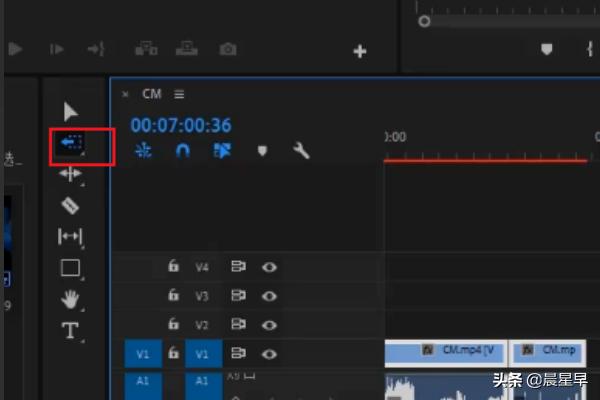600x400 pixels.
Task: Toggle Snap magnet in timeline
Action: coord(183,151)
